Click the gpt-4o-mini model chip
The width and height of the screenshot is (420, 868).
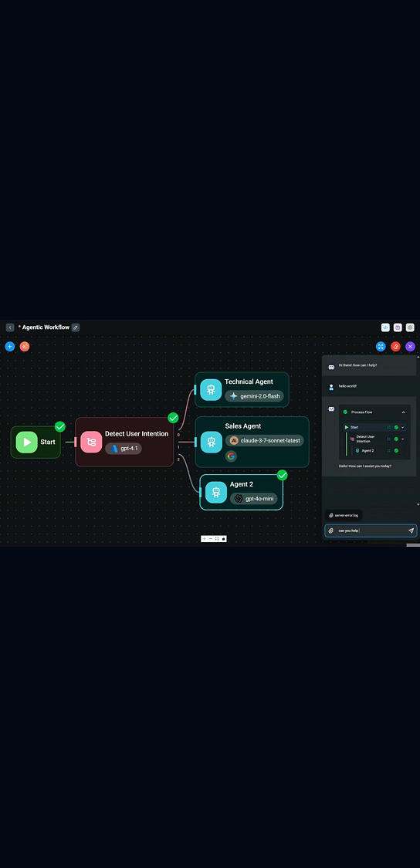254,499
